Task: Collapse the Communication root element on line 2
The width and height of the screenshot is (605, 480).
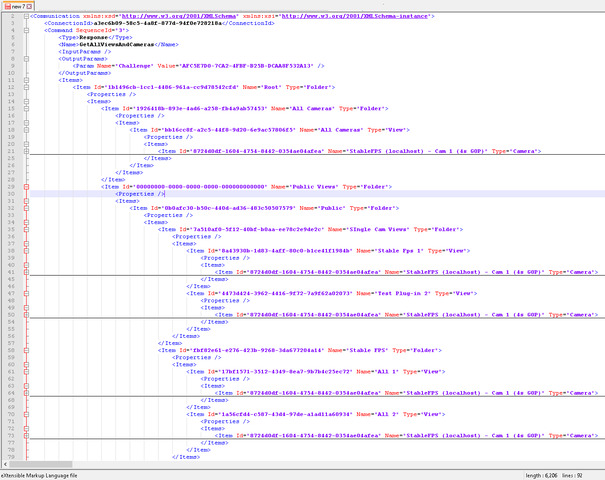Action: (26, 17)
